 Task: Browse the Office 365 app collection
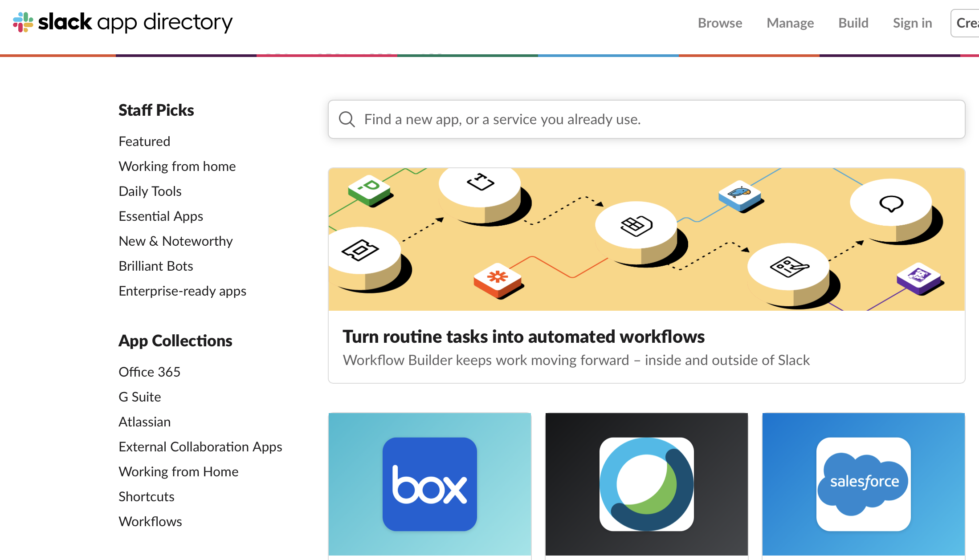coord(149,372)
